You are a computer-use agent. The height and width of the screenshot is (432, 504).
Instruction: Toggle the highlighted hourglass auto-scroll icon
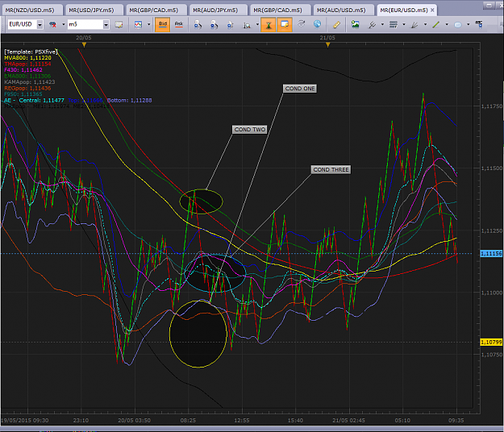(x=269, y=24)
